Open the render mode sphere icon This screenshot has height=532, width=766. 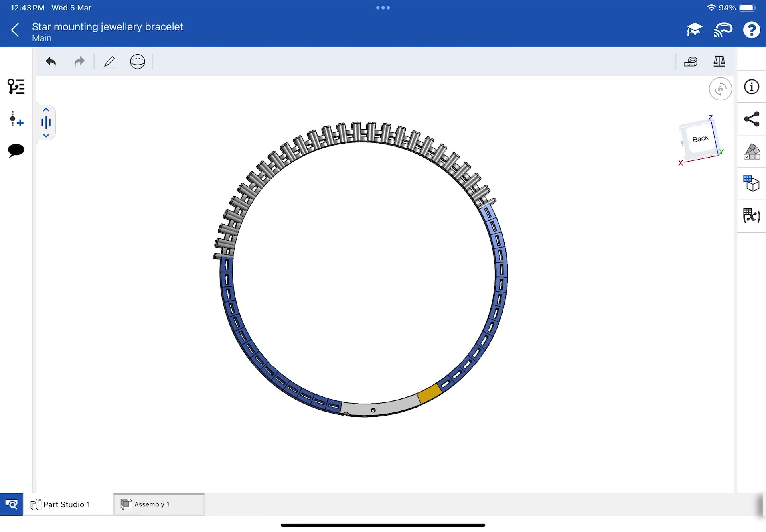137,62
